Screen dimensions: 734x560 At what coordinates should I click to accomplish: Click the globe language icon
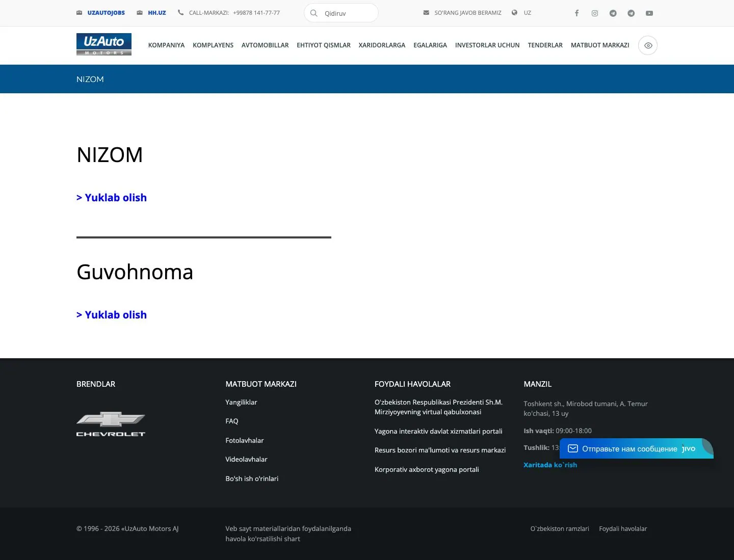(x=514, y=13)
